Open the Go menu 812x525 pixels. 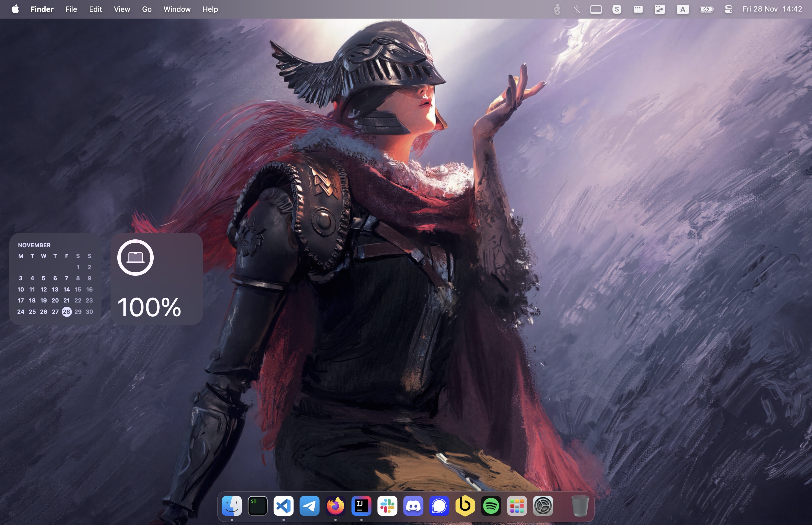click(x=147, y=9)
